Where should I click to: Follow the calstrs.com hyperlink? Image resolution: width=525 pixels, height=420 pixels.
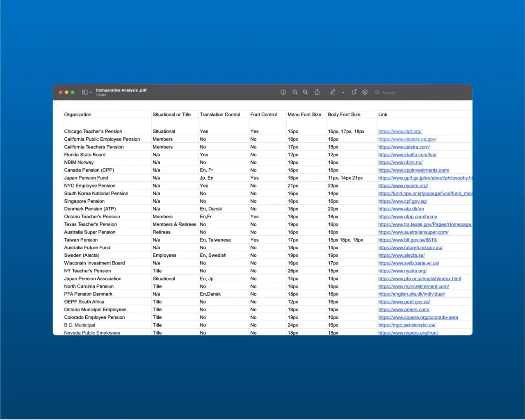click(404, 147)
